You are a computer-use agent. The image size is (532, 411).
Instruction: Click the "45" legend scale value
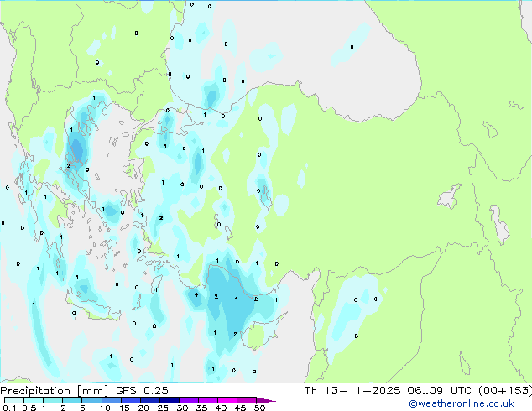240,408
